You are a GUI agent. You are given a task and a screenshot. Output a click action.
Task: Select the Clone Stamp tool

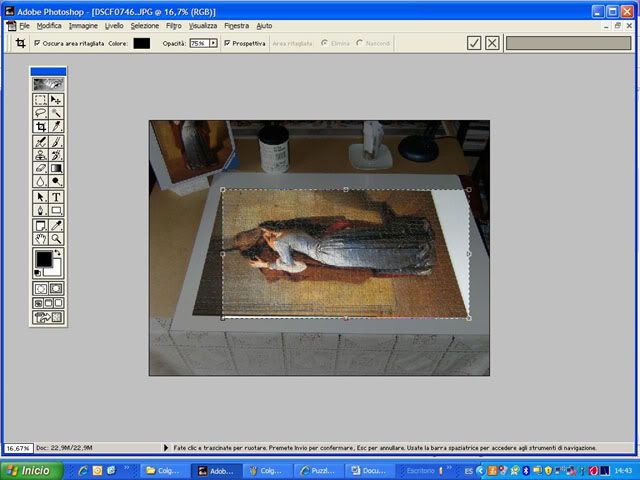point(40,155)
